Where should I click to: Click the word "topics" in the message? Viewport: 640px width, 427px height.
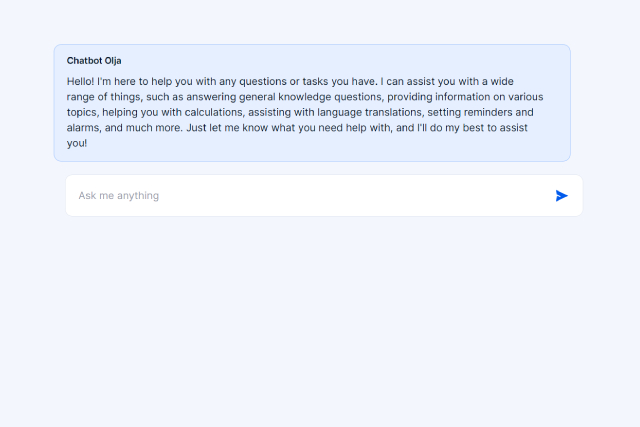tap(81, 112)
